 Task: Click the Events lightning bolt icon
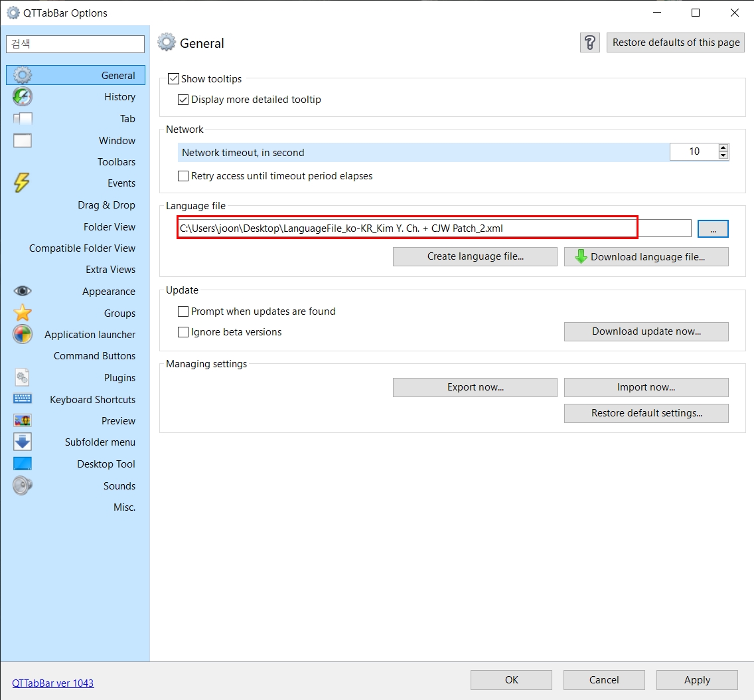[x=22, y=183]
